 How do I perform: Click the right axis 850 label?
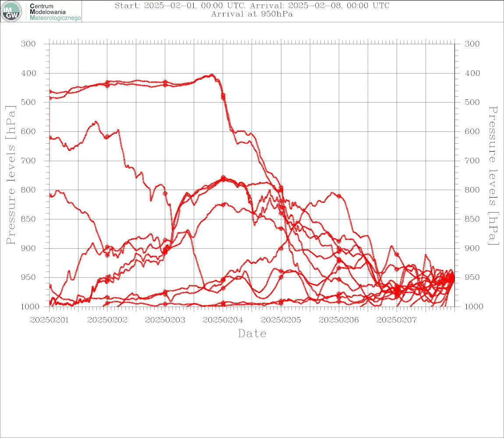472,219
